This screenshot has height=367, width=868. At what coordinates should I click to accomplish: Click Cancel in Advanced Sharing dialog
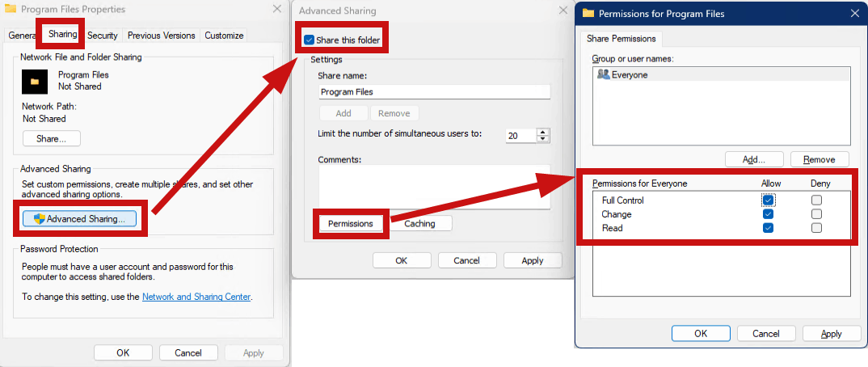point(466,260)
